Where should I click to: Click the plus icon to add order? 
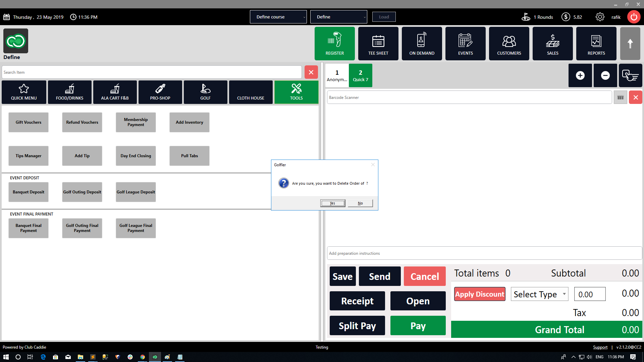pyautogui.click(x=580, y=75)
